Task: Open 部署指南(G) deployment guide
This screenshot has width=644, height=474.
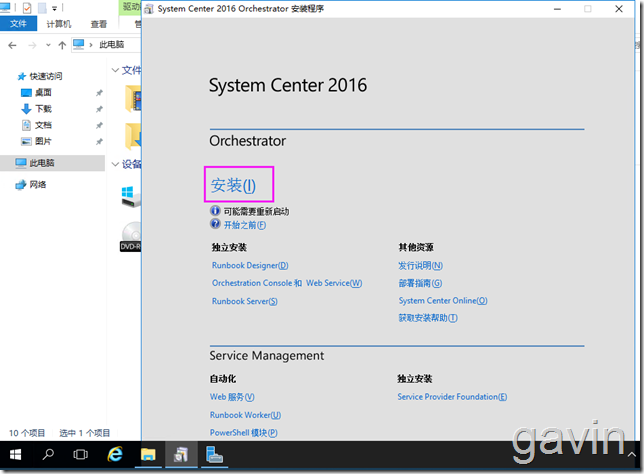Action: (x=420, y=283)
